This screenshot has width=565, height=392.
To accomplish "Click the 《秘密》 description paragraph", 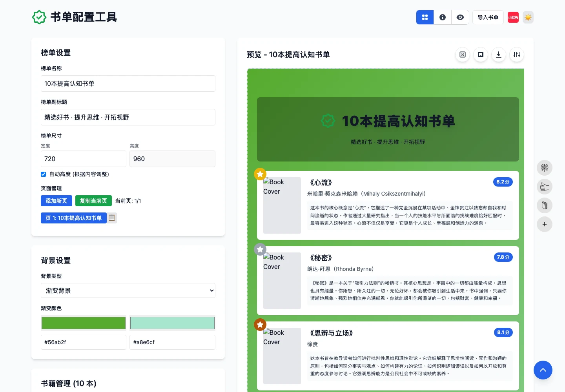I will (x=410, y=290).
